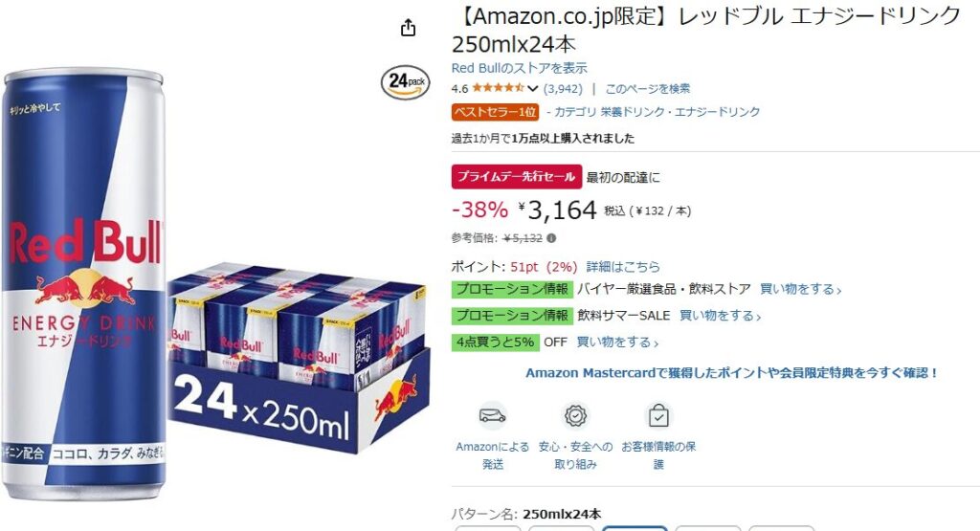Click the プライムデー先行セール badge

point(516,177)
